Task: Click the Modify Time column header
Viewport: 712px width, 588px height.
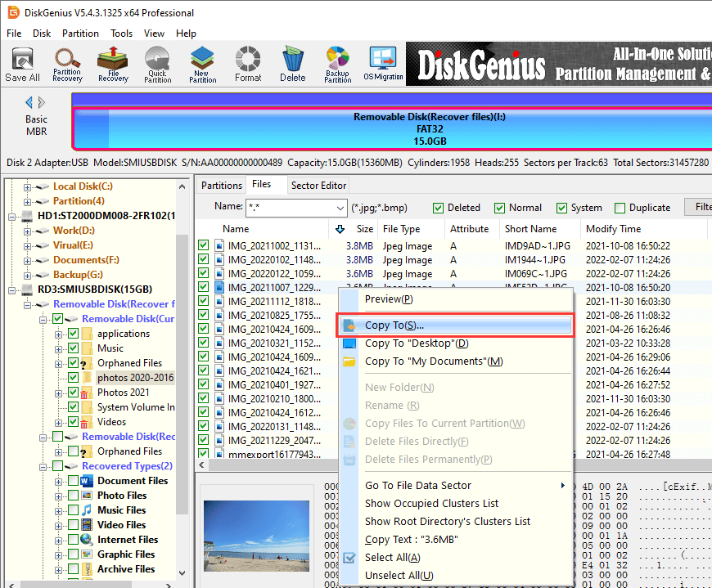Action: [608, 229]
